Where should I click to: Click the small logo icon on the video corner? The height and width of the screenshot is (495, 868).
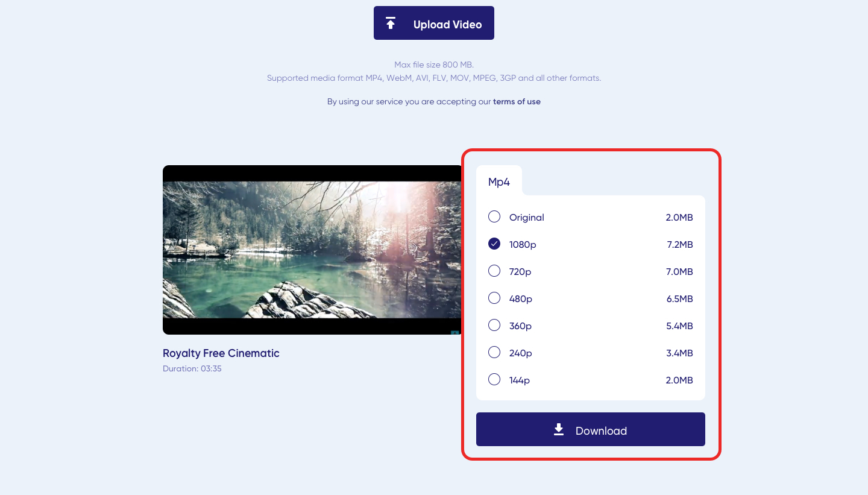tap(456, 331)
